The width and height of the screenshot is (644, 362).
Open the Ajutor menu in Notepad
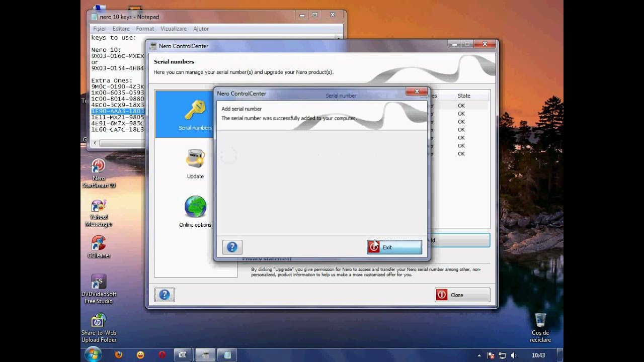pos(201,29)
